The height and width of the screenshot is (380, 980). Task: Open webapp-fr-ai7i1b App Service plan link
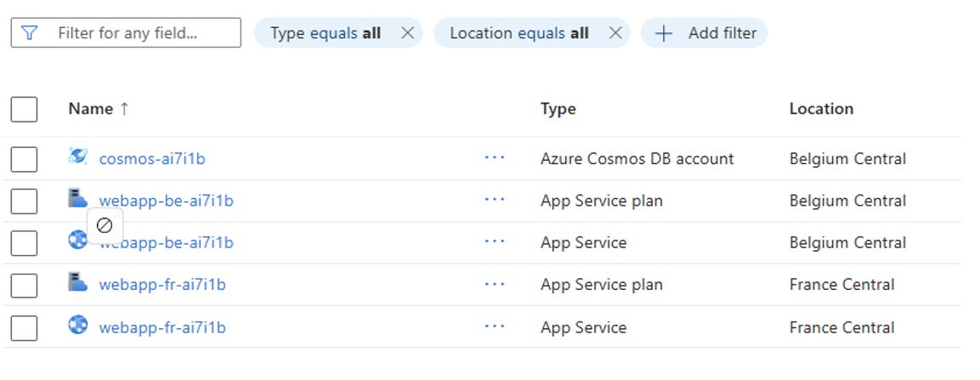click(162, 285)
